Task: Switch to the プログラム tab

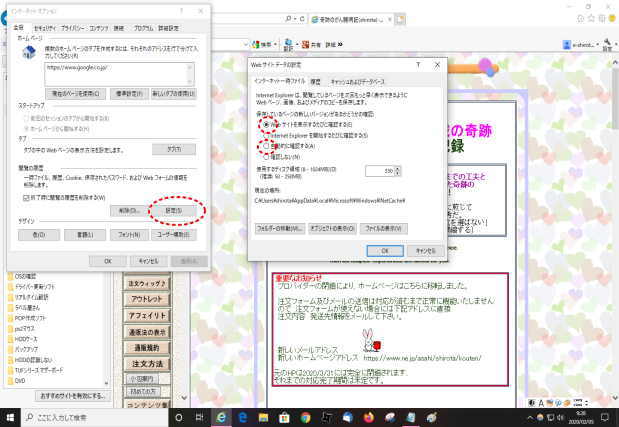Action: [x=143, y=28]
